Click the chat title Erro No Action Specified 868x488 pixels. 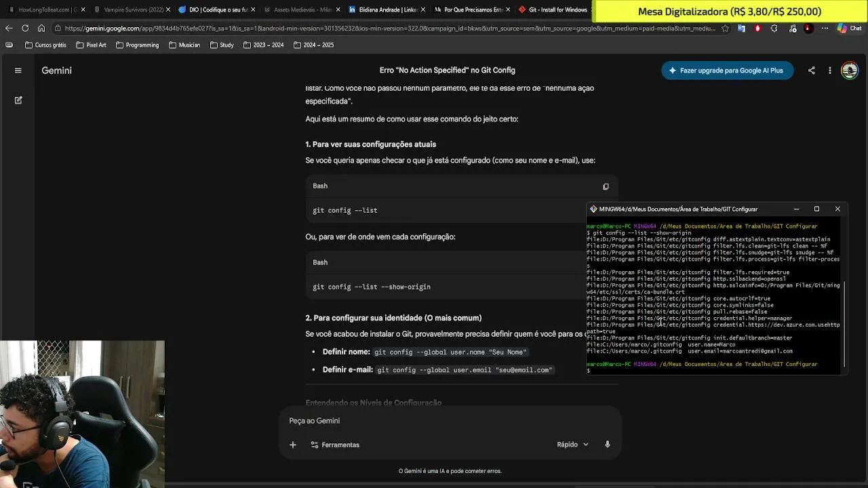tap(447, 70)
